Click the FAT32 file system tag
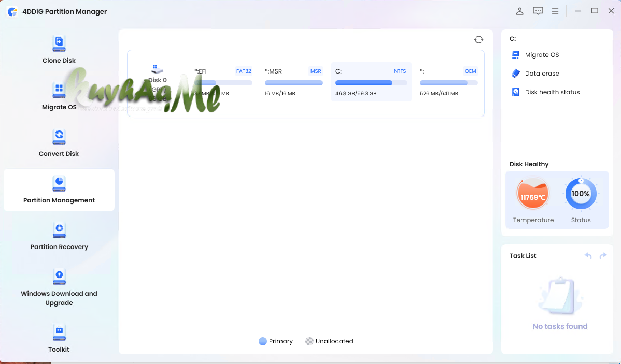 (244, 71)
